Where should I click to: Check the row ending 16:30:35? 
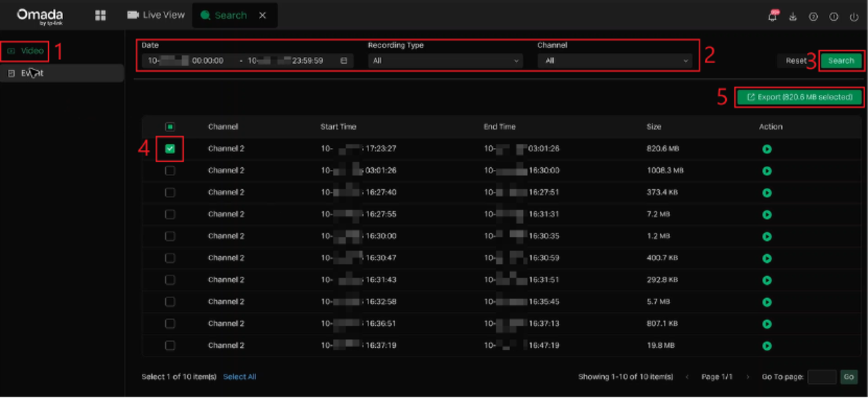(170, 236)
